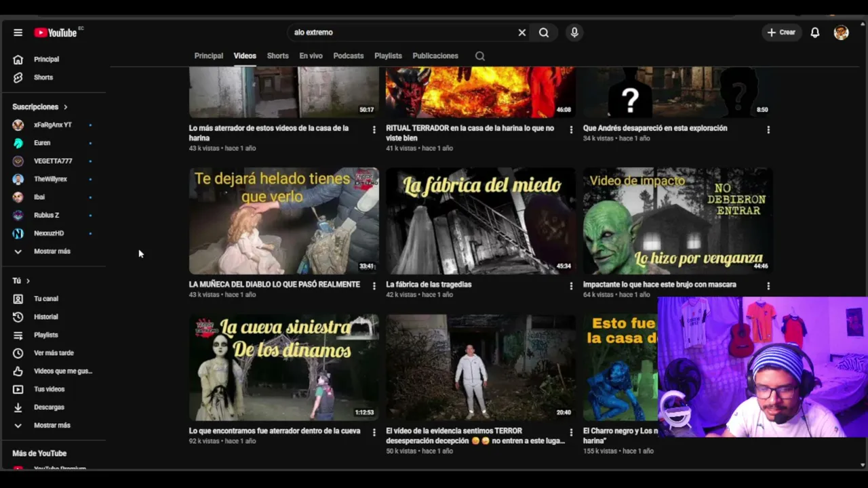
Task: Open the video title 'Lo más aterrador de estos videos'
Action: click(x=269, y=133)
